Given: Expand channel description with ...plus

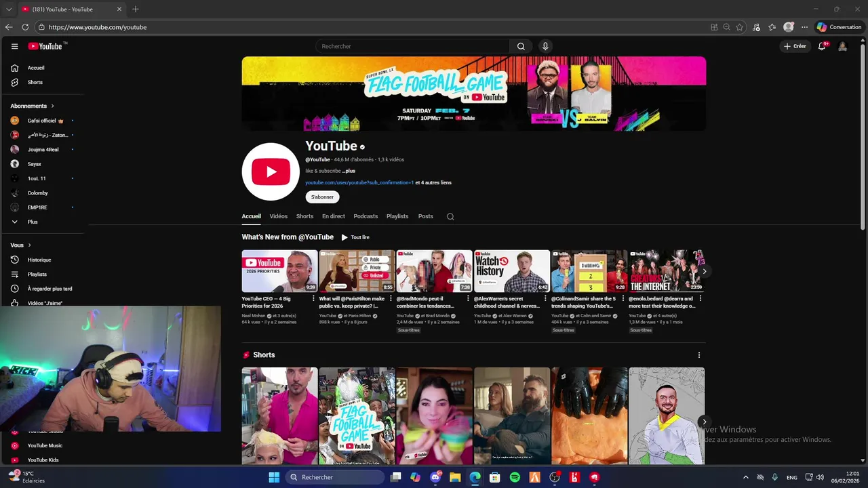Looking at the screenshot, I should click(349, 171).
